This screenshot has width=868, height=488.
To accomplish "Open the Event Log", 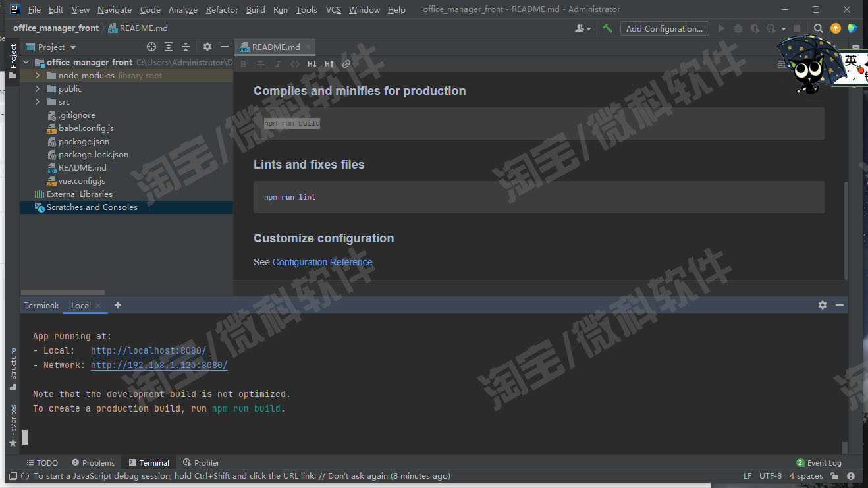I will pyautogui.click(x=819, y=462).
